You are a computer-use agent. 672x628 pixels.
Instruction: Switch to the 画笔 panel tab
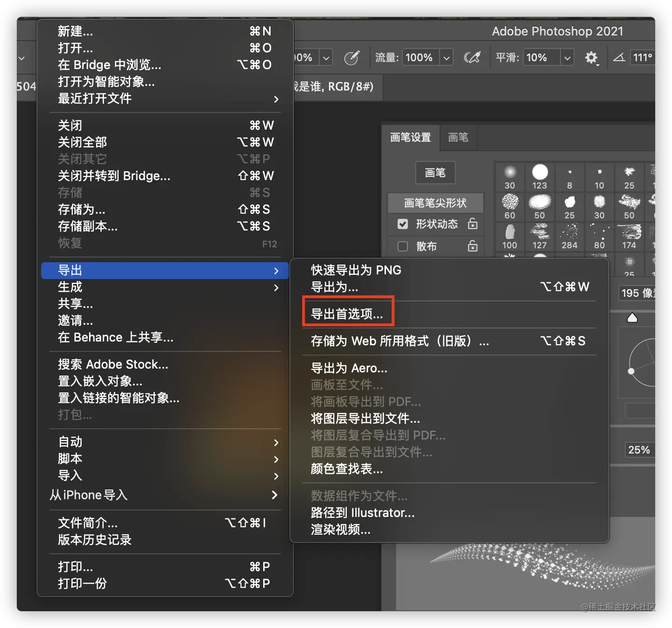tap(458, 138)
